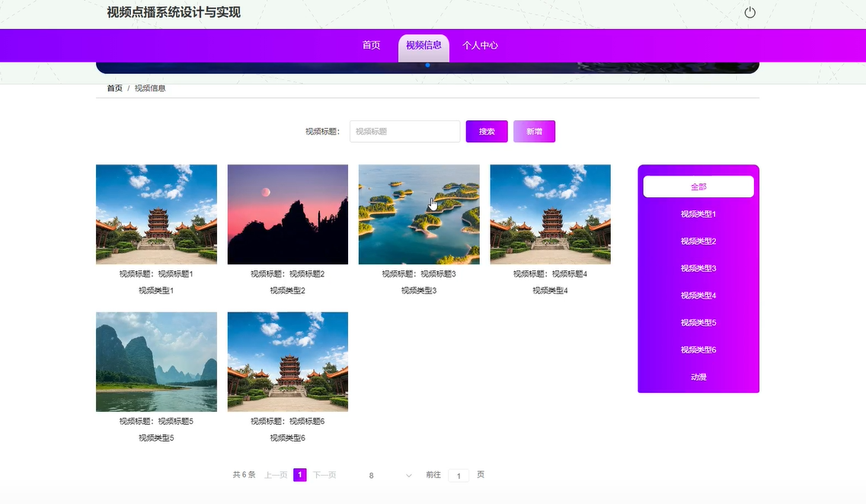Viewport: 866px width, 504px height.
Task: Go to the 个人中心 tab
Action: pos(480,45)
